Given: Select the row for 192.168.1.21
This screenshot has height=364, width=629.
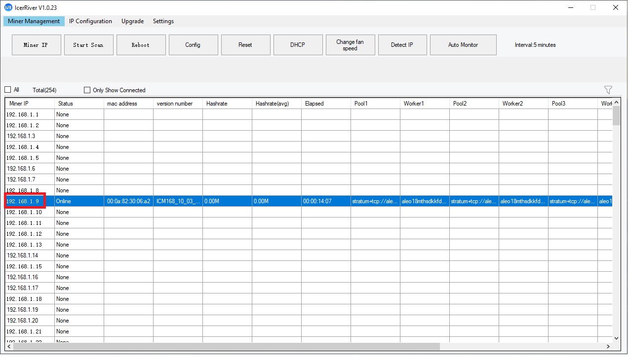Looking at the screenshot, I should coord(309,331).
